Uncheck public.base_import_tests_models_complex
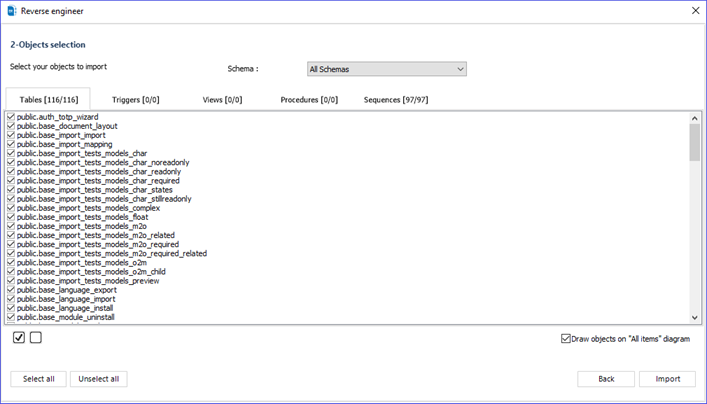This screenshot has height=404, width=707. [x=11, y=208]
